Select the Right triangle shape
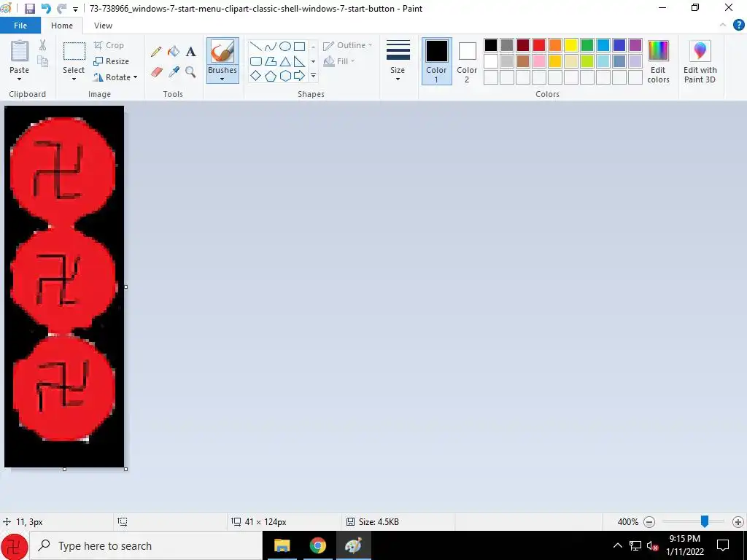The image size is (747, 560). 299,61
